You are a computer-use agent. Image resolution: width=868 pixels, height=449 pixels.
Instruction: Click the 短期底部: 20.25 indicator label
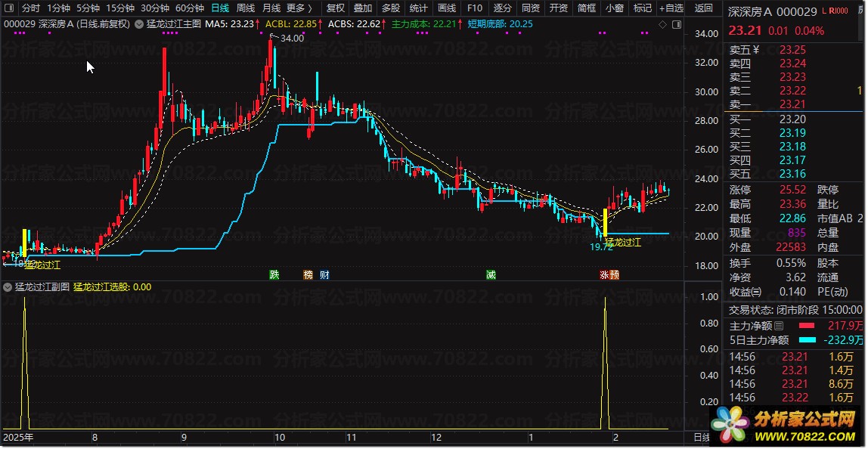point(500,24)
